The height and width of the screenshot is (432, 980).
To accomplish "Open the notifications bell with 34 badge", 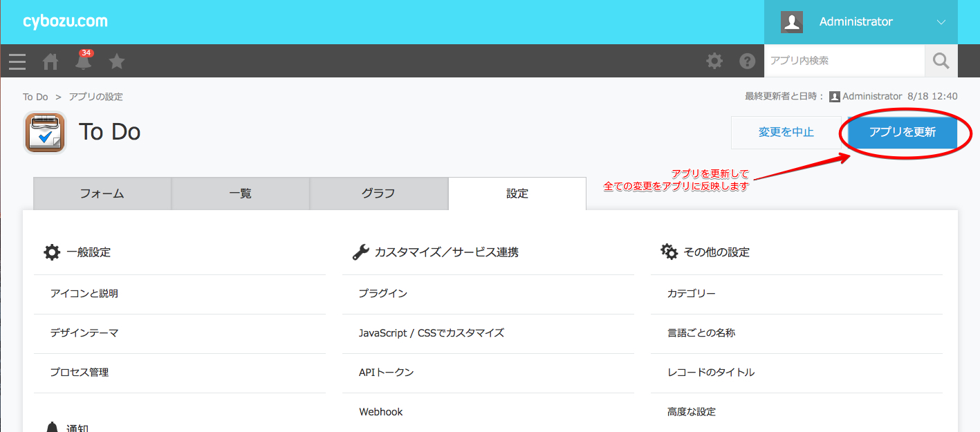I will pos(83,61).
